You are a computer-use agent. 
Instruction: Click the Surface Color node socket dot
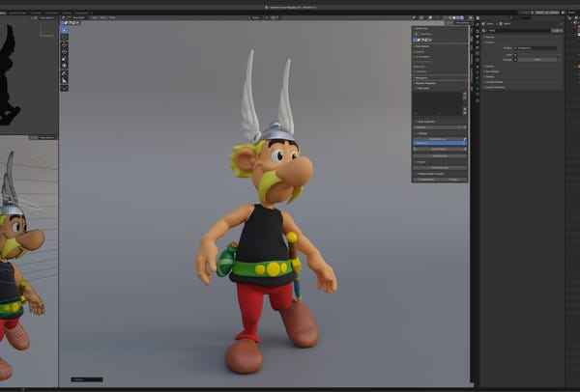pos(515,55)
